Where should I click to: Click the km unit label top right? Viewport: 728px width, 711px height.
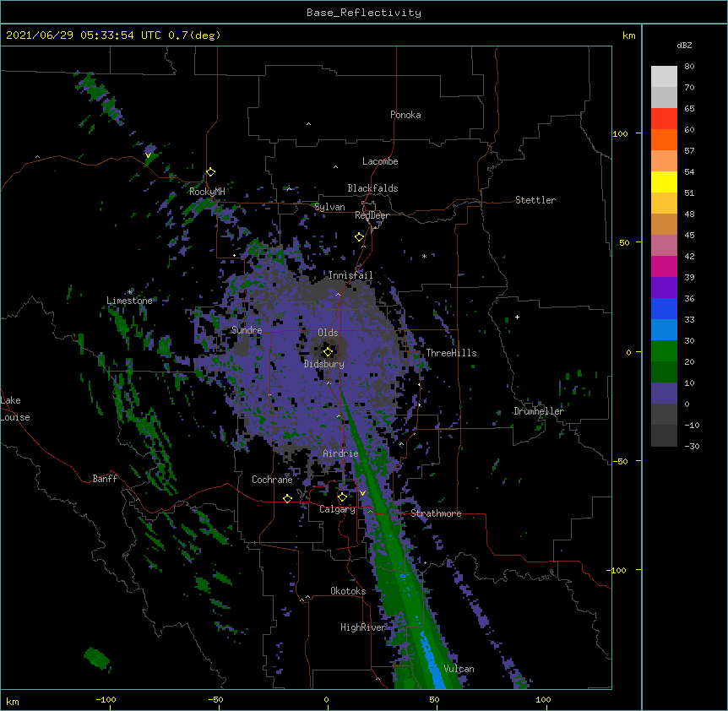coord(629,35)
